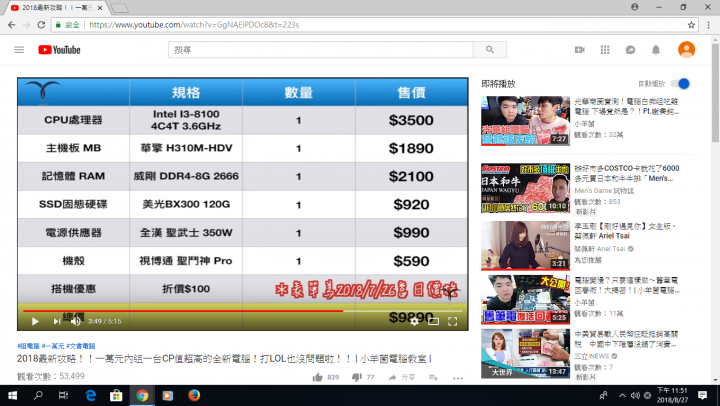Screen dimensions: 720x406
Task: Select the YouTube video tab
Action: (55, 8)
